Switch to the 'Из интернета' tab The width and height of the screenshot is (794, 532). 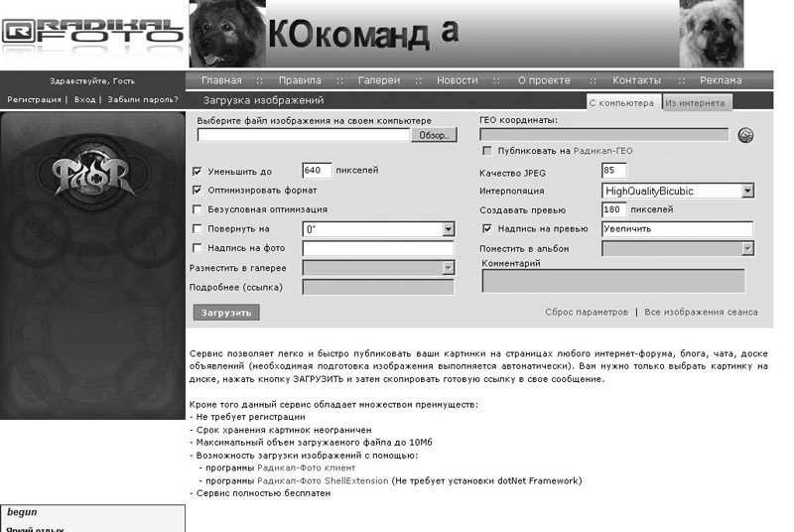pos(696,102)
